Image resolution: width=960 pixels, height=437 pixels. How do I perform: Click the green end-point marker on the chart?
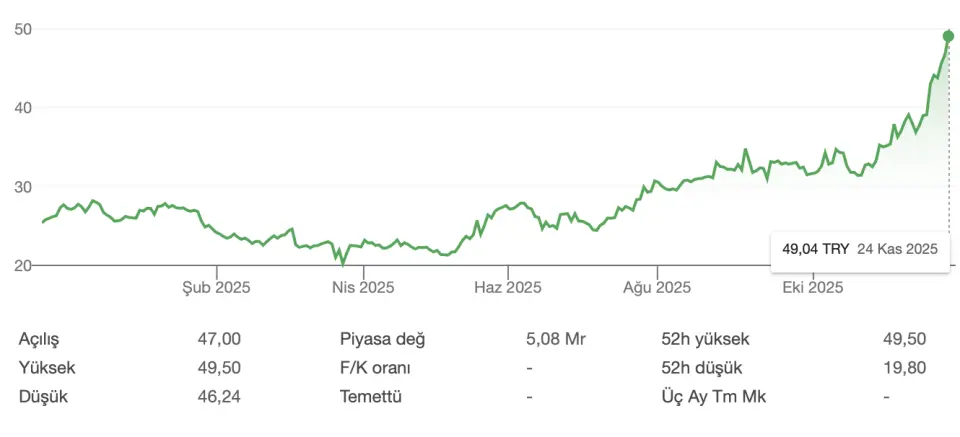click(x=948, y=36)
